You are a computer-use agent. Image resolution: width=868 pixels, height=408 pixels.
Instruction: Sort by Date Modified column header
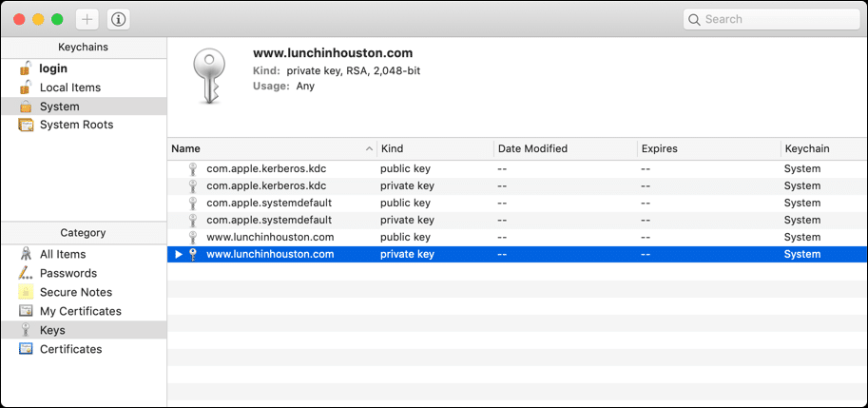[565, 148]
